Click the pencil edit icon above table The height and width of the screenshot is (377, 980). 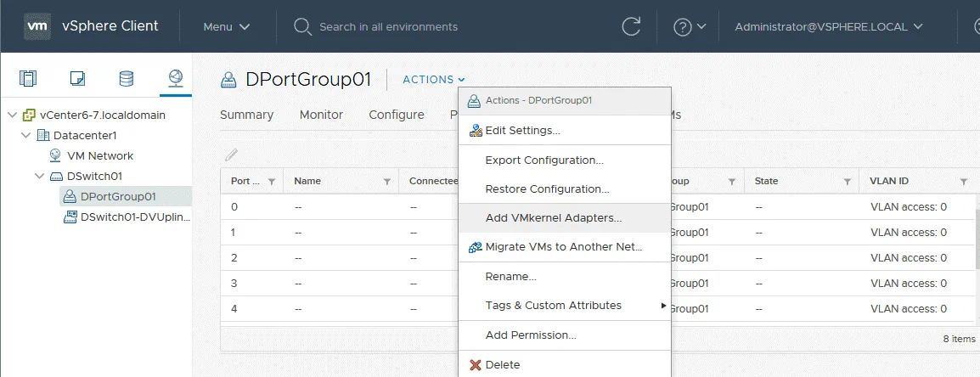231,155
